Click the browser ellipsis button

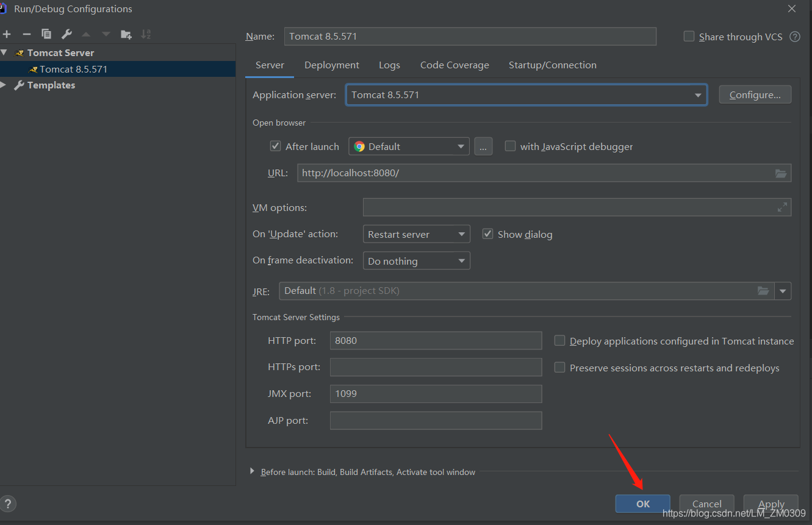click(483, 146)
